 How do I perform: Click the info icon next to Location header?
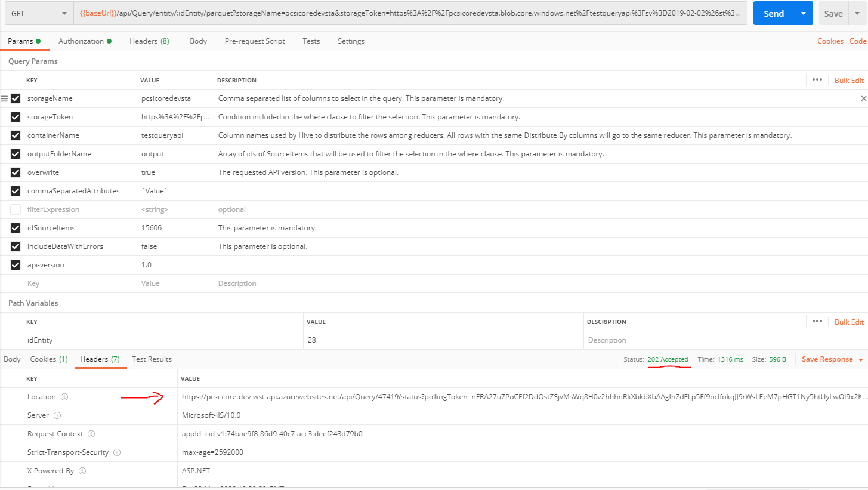pos(64,397)
